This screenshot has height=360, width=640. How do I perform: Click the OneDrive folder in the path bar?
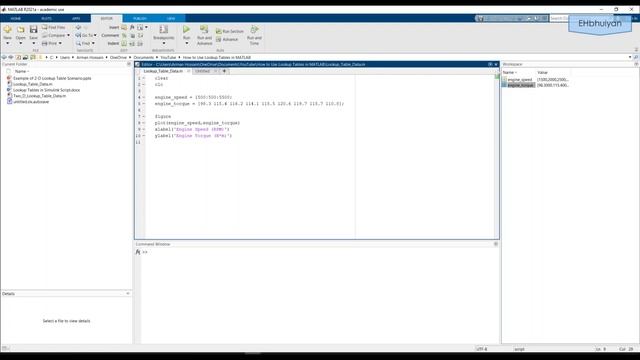point(118,58)
